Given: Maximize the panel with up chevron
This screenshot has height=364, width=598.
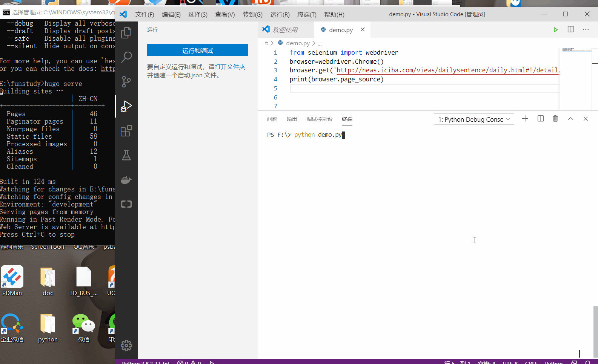Looking at the screenshot, I should click(x=570, y=119).
